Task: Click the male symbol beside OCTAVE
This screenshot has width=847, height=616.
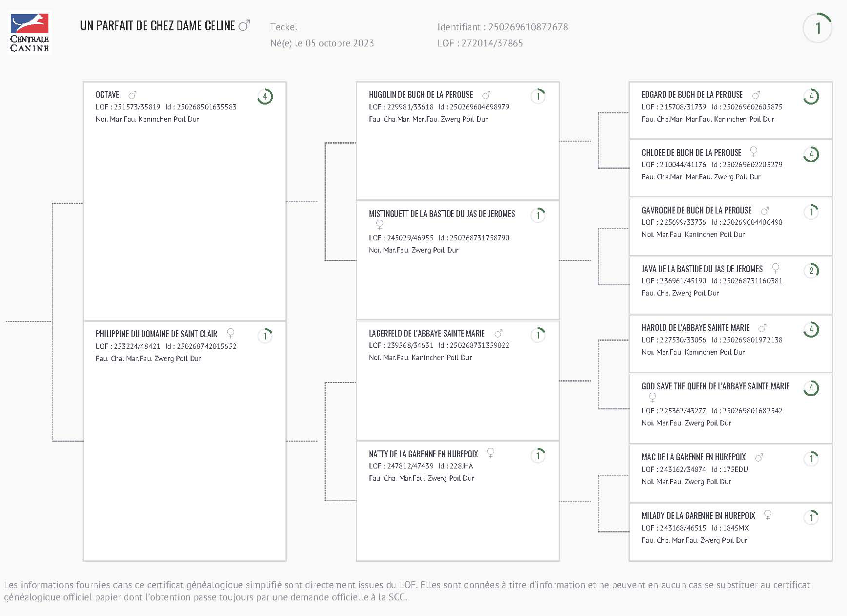Action: (x=132, y=95)
